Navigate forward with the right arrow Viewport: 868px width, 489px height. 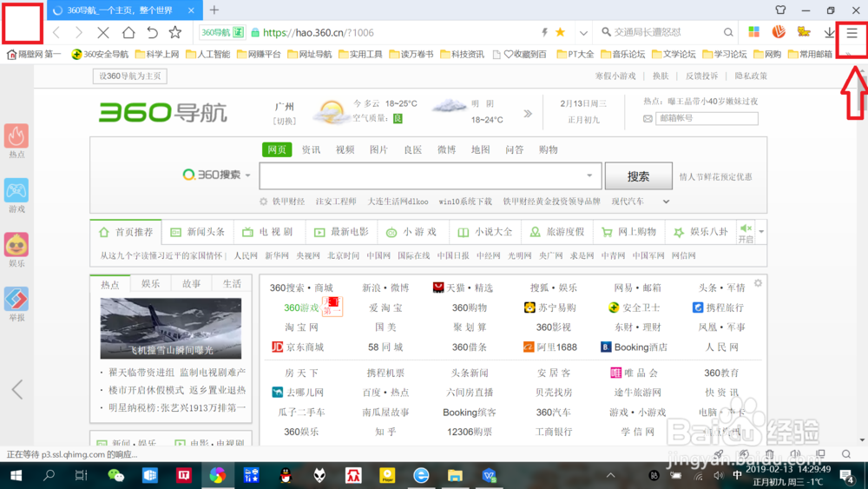tap(79, 33)
